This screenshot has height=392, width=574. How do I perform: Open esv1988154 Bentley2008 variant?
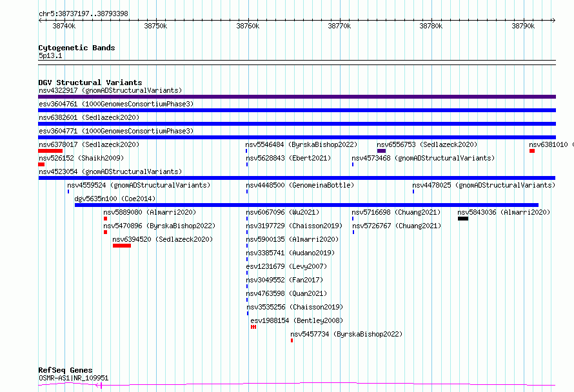pos(297,320)
